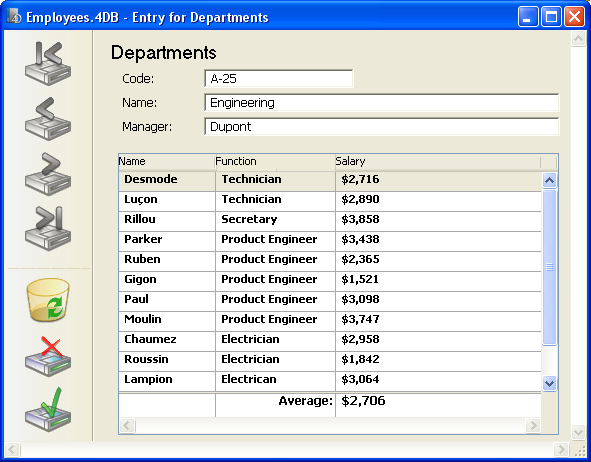Select the Desmode employee row
This screenshot has height=462, width=591.
pyautogui.click(x=330, y=179)
